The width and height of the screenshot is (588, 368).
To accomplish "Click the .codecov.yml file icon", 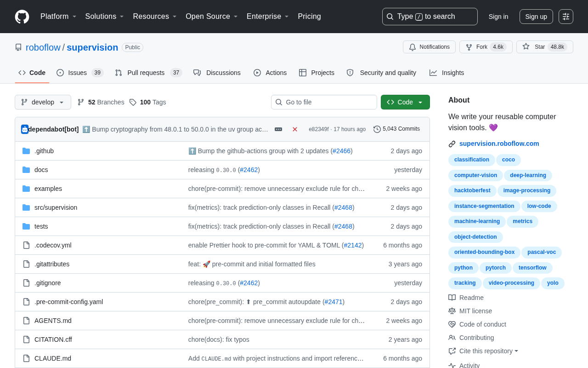I will [26, 245].
